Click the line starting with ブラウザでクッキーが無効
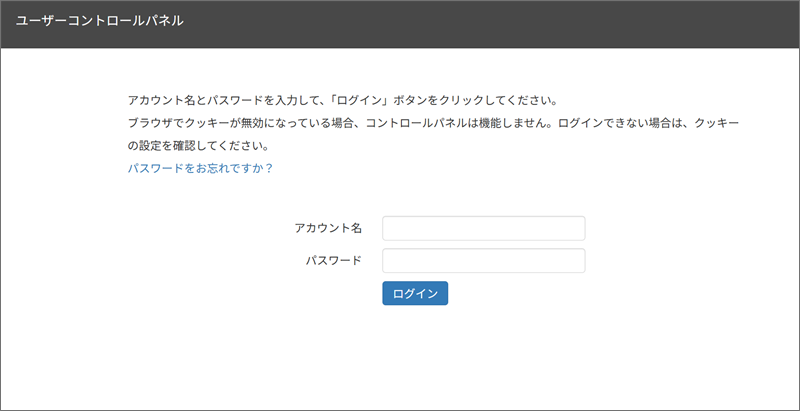Image resolution: width=800 pixels, height=411 pixels. coord(433,124)
